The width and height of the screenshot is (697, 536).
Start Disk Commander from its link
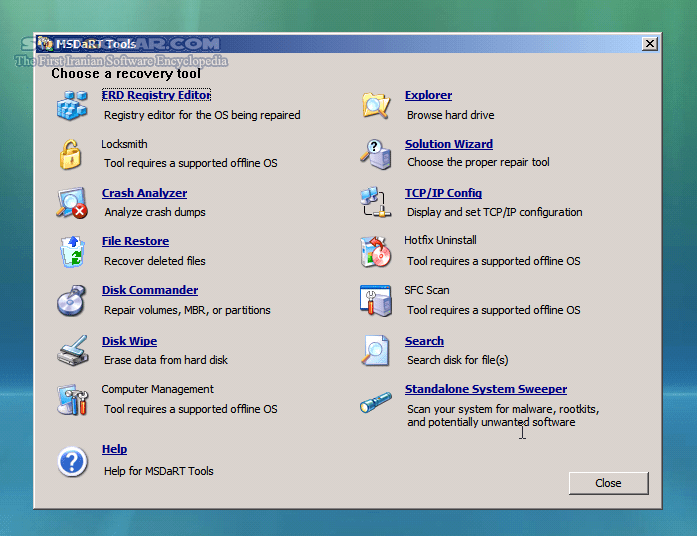(x=149, y=290)
